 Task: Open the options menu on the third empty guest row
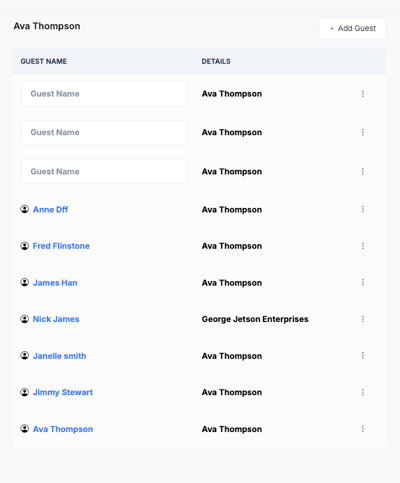coord(363,171)
